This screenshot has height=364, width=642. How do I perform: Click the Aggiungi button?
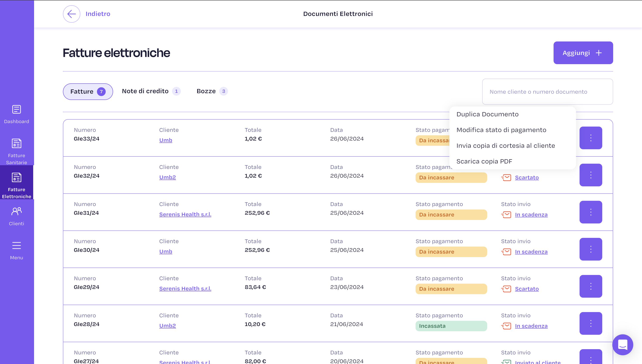pos(583,53)
